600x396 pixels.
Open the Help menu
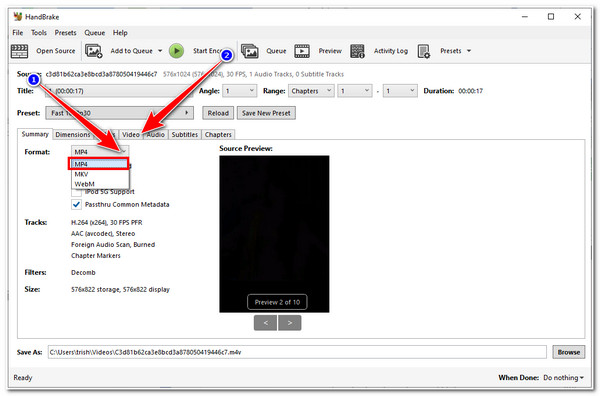tap(120, 33)
